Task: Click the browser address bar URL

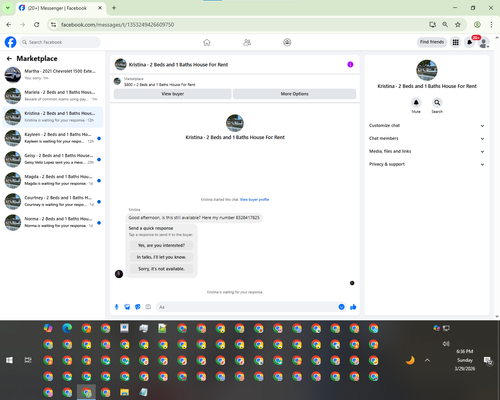Action: [117, 25]
